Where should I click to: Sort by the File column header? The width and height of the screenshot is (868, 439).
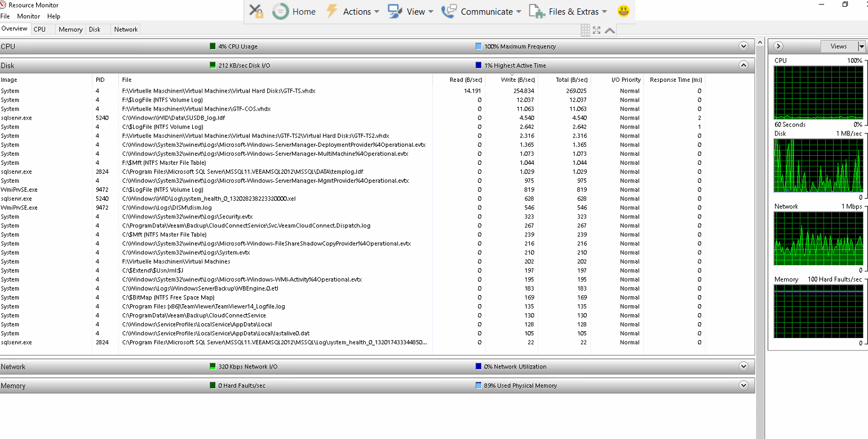(276, 80)
